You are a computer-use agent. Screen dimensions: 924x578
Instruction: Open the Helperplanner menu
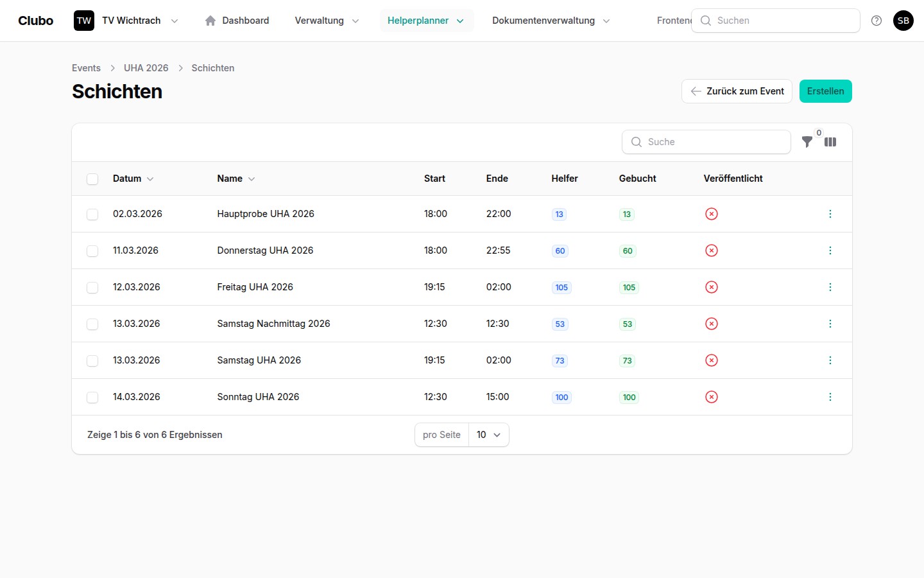tap(426, 21)
